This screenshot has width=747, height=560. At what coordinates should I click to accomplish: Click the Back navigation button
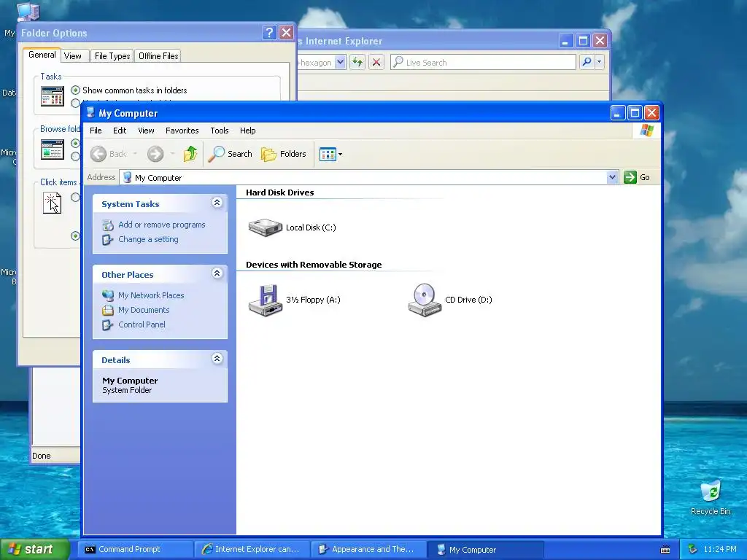pyautogui.click(x=109, y=154)
